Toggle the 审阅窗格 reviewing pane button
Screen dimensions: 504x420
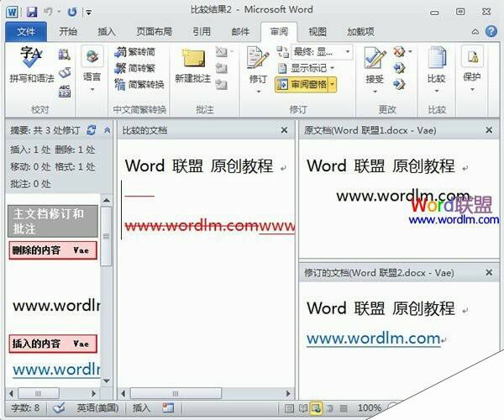point(302,85)
